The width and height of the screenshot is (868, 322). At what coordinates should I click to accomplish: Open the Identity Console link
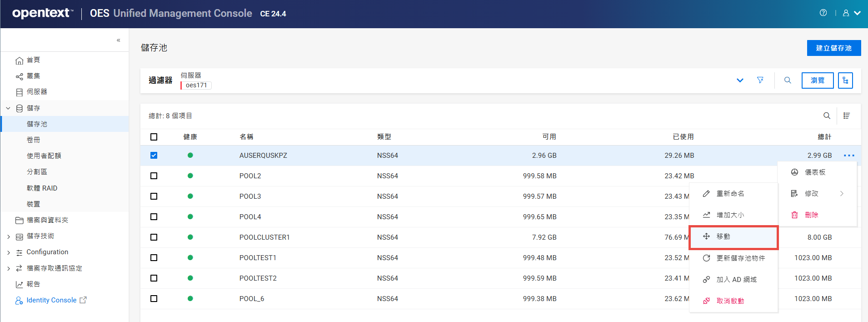[51, 300]
